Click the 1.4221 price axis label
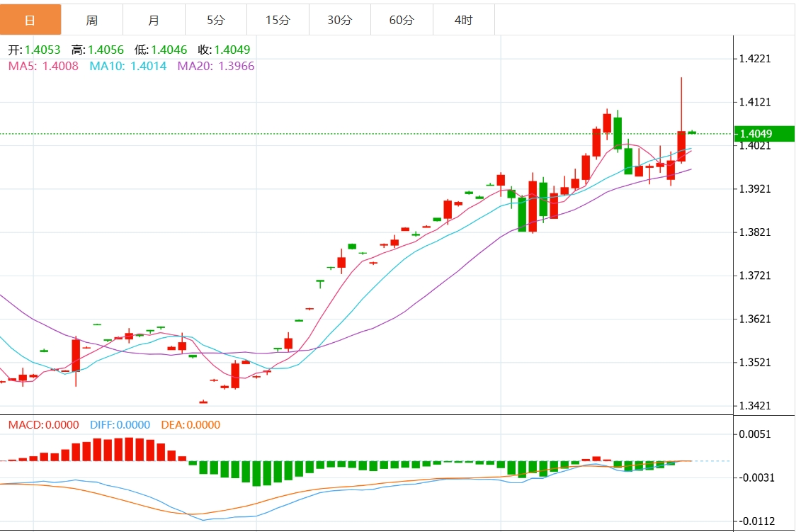 (755, 59)
